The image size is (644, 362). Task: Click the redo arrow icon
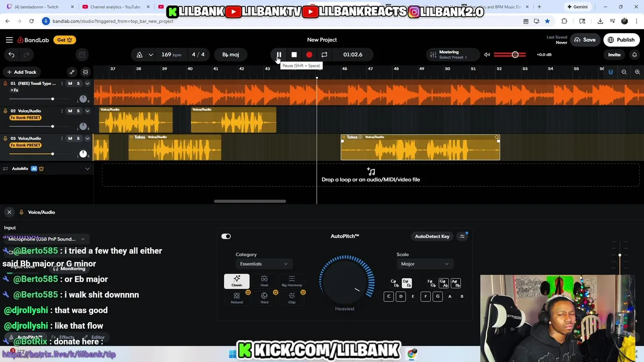click(26, 54)
